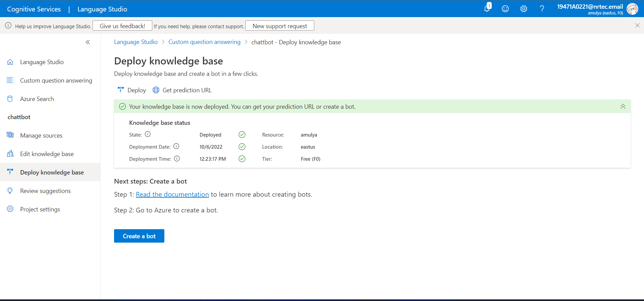Click New support request button
The image size is (644, 301).
point(280,26)
